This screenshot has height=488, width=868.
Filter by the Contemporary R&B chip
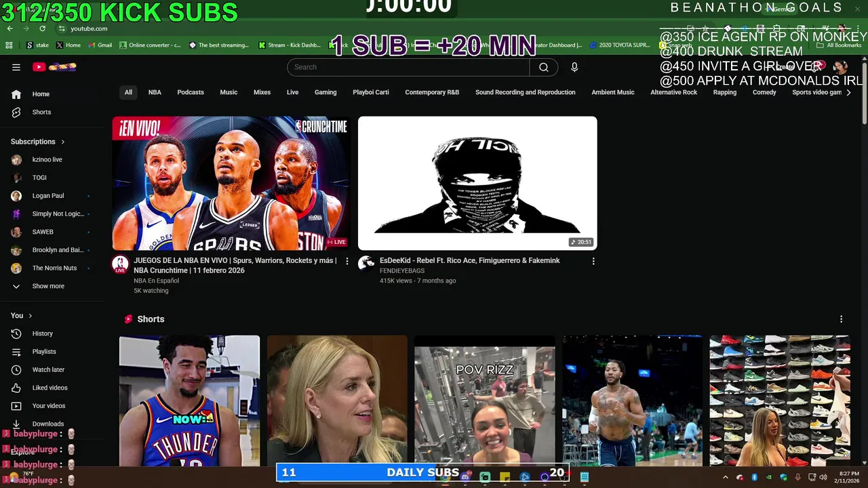point(432,92)
